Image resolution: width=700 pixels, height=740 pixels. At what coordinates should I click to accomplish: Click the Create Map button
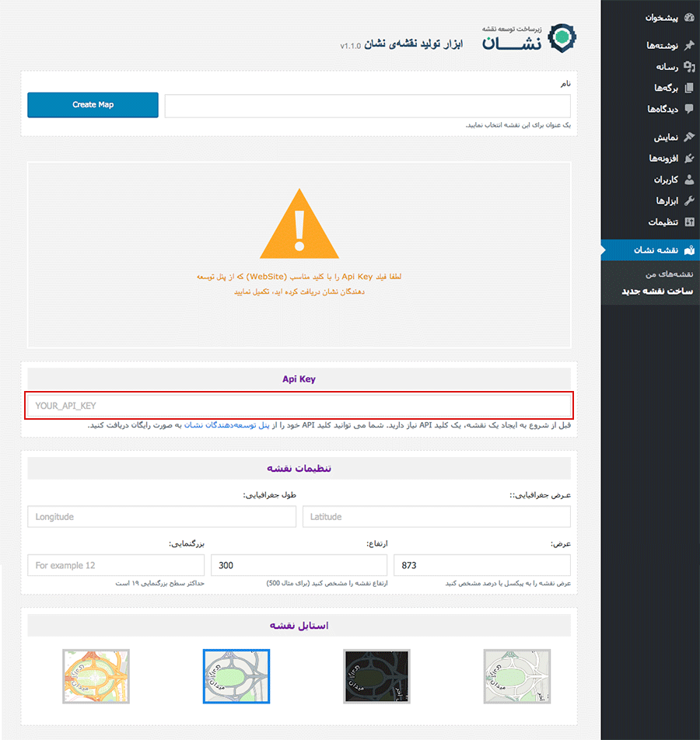(x=93, y=105)
